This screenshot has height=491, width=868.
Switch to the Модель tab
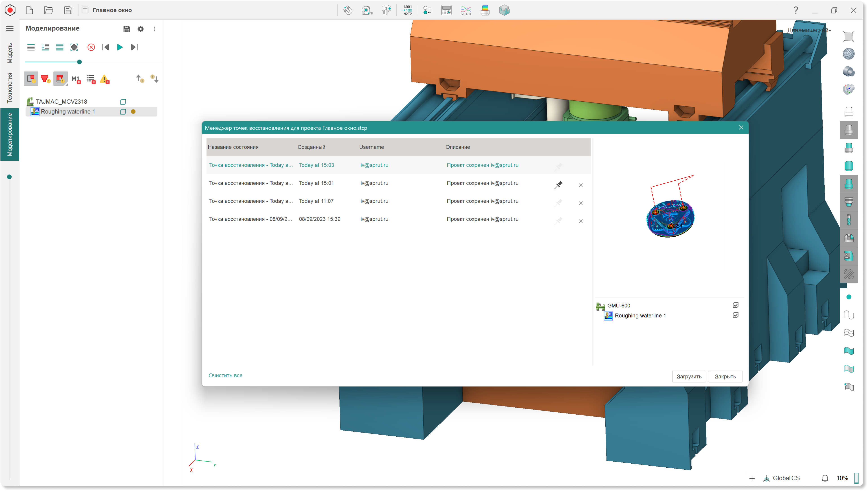tap(10, 53)
